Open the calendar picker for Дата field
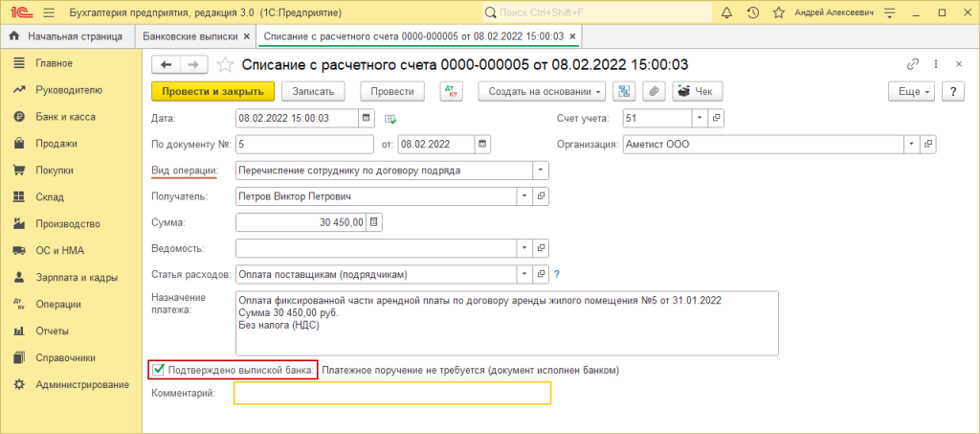Image resolution: width=980 pixels, height=434 pixels. pyautogui.click(x=366, y=118)
